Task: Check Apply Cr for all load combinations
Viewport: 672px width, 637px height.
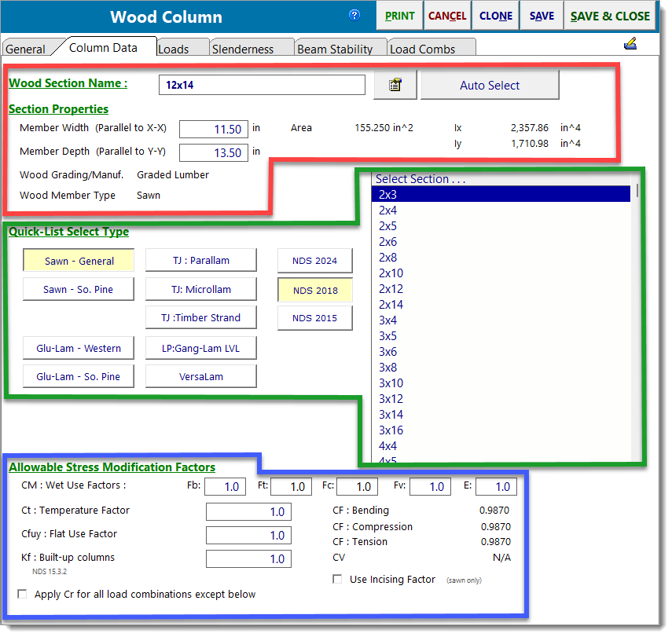Action: (22, 595)
